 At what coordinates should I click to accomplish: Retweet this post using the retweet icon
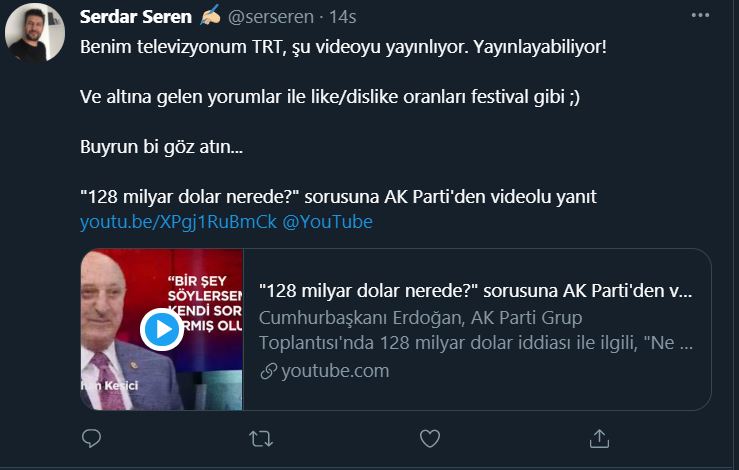(x=261, y=438)
